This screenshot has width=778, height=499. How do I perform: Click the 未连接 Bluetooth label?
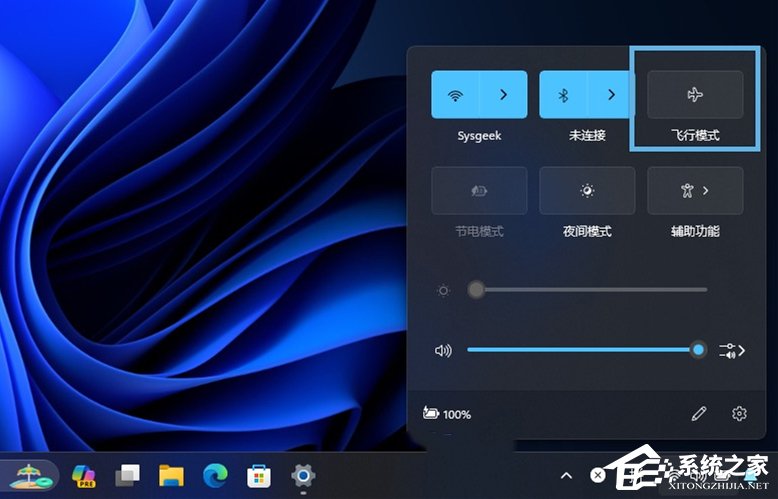pyautogui.click(x=587, y=135)
